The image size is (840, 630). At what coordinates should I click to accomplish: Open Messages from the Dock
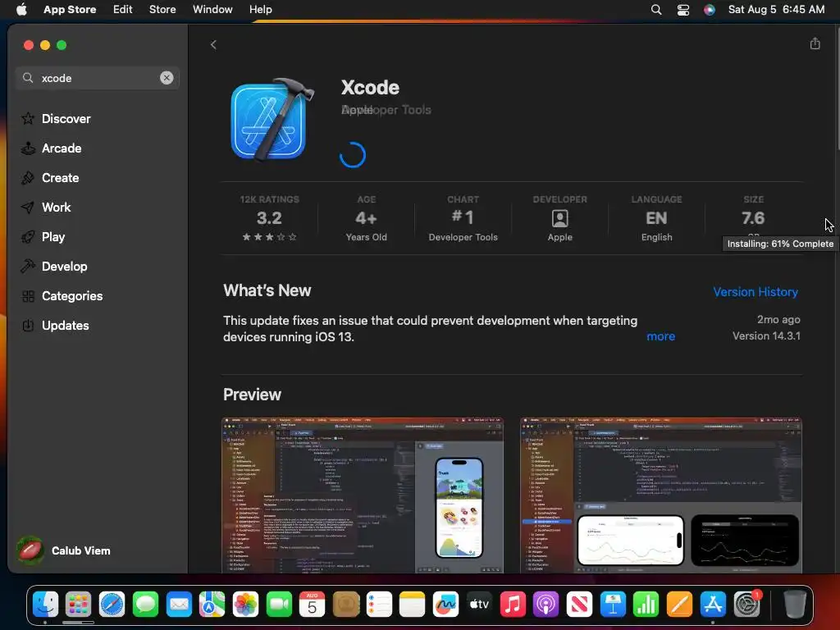click(145, 605)
